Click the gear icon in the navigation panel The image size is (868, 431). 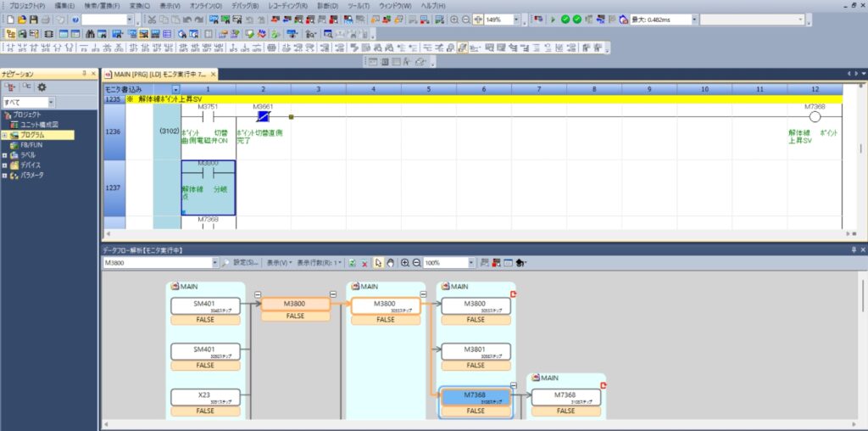[x=42, y=87]
